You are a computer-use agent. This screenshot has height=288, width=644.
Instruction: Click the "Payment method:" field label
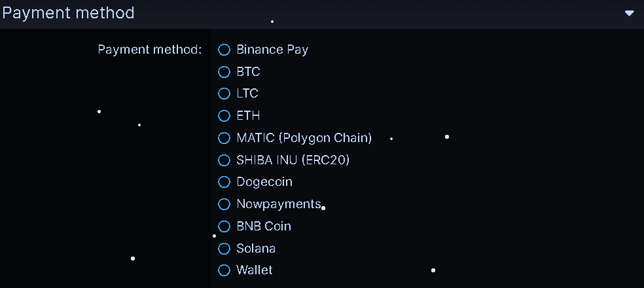click(x=150, y=50)
